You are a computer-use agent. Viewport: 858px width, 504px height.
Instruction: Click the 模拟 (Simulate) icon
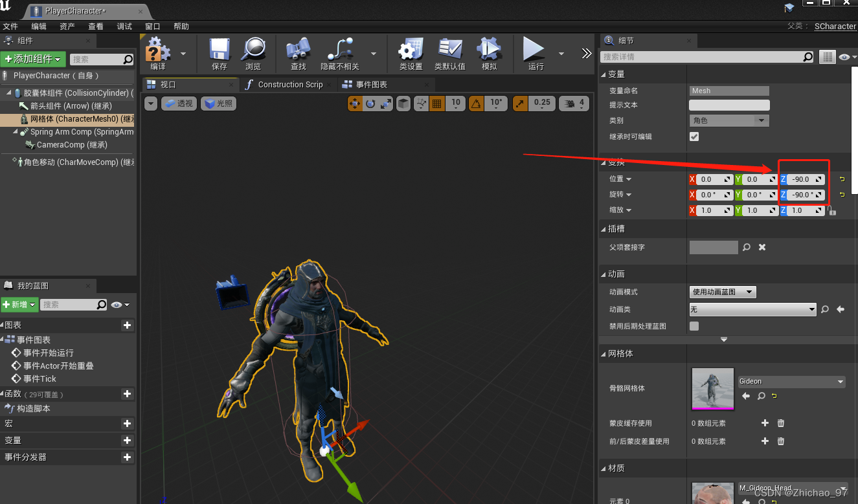(x=490, y=50)
